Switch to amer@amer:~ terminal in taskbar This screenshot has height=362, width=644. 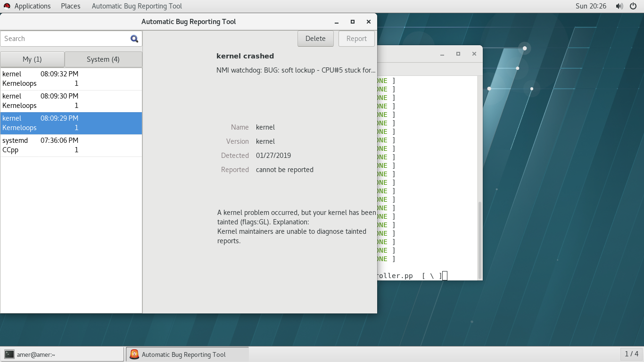click(63, 354)
